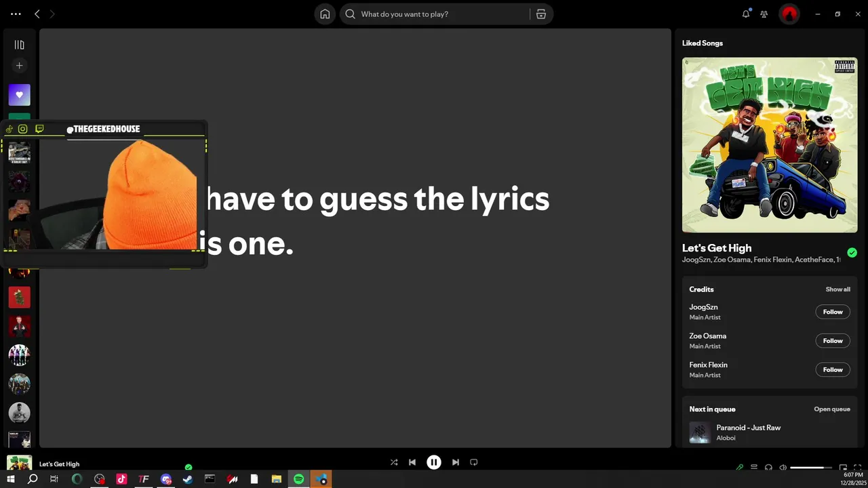This screenshot has width=868, height=488.
Task: Open the mini player
Action: 843,467
